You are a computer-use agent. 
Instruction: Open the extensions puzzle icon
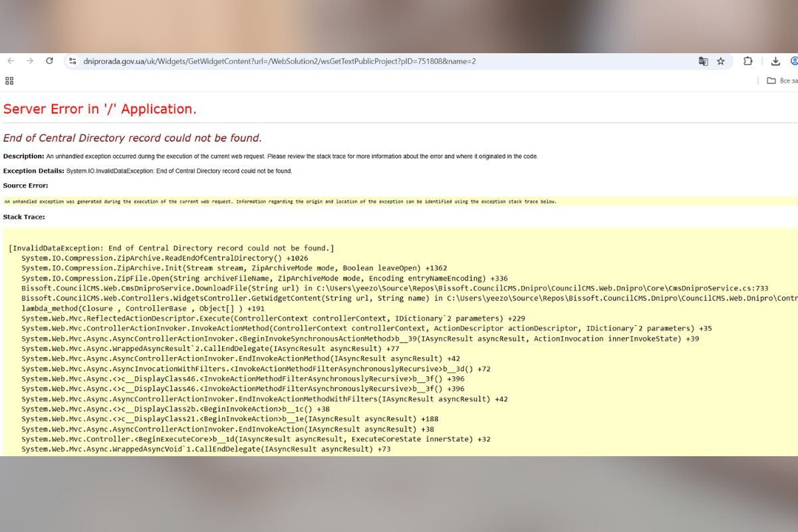pos(748,61)
